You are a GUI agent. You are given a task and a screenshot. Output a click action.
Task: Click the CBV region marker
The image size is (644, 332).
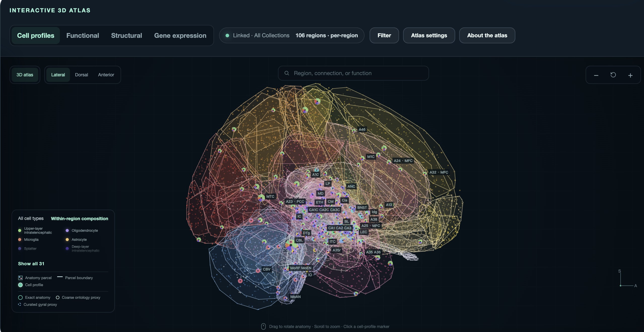coord(258,271)
